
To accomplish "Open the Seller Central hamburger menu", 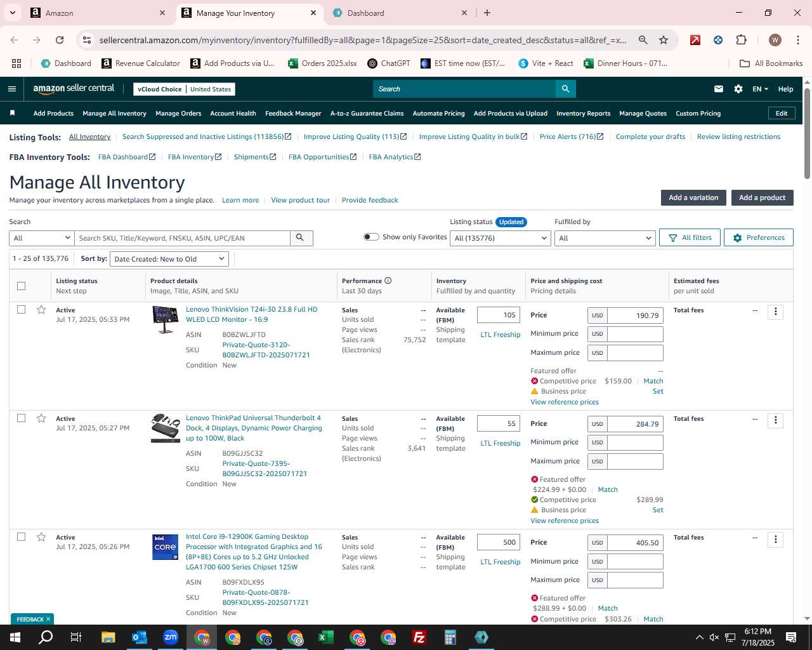I will (12, 89).
